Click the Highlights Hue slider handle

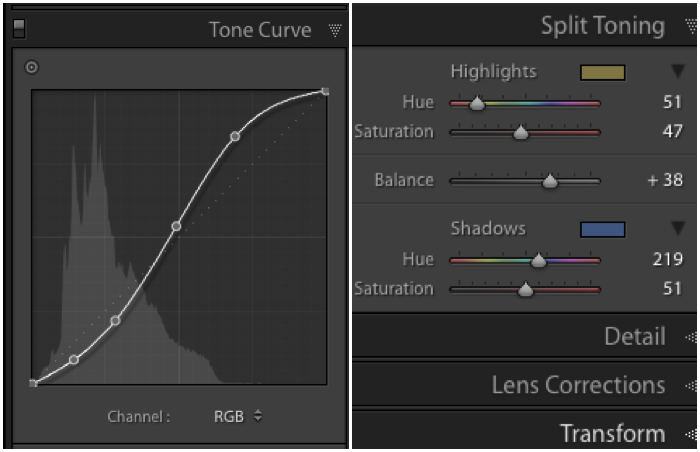point(477,102)
